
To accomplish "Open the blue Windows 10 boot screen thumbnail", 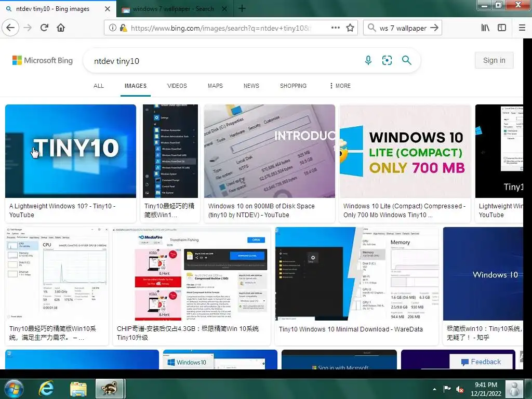I will click(483, 274).
